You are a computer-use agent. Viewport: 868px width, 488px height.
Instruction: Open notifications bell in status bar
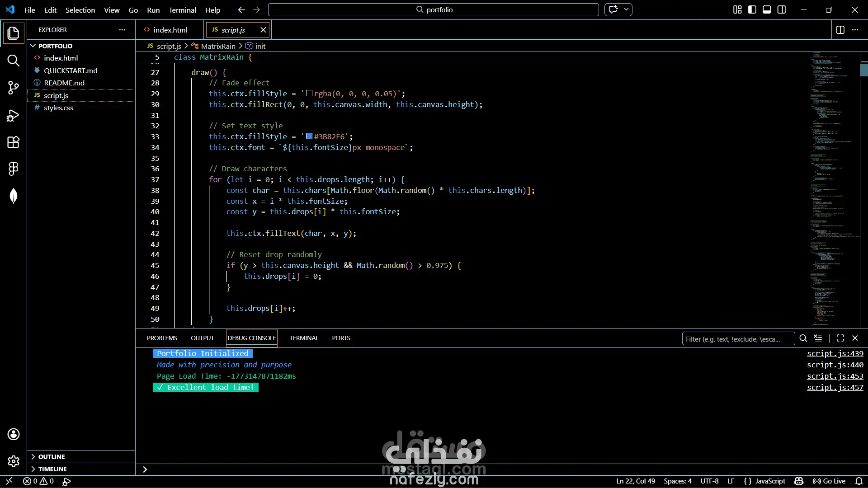coord(859,481)
